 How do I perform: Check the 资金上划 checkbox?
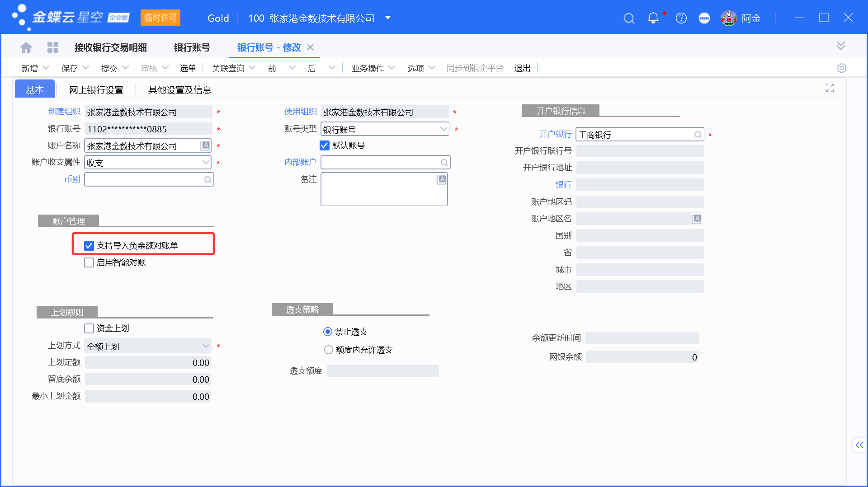pyautogui.click(x=89, y=328)
